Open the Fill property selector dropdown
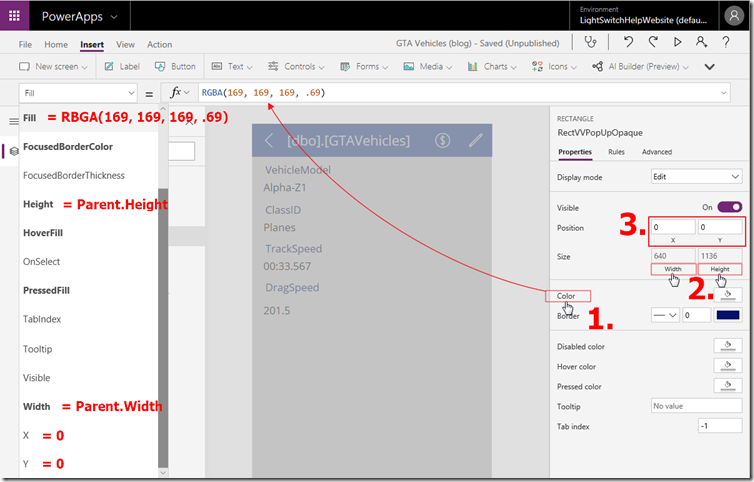This screenshot has height=482, width=754. click(x=78, y=93)
